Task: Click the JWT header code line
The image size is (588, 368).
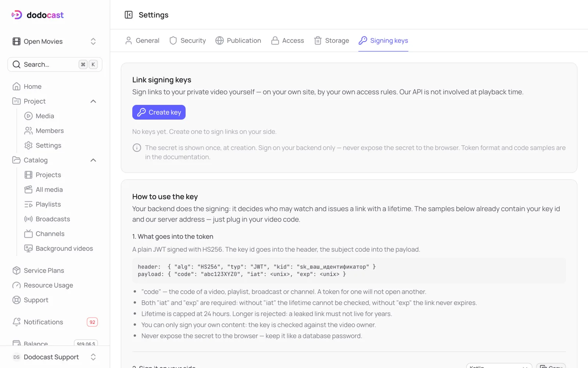Action: (x=257, y=267)
